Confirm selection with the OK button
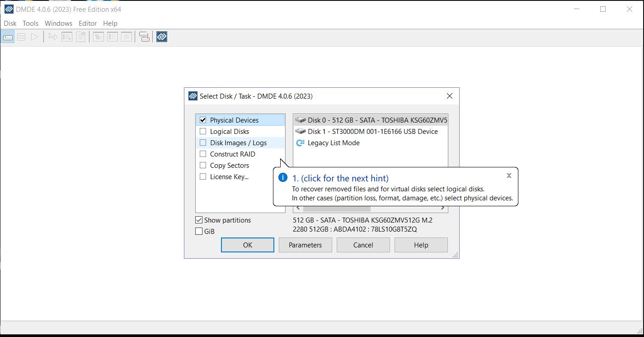This screenshot has height=337, width=644. coord(248,245)
